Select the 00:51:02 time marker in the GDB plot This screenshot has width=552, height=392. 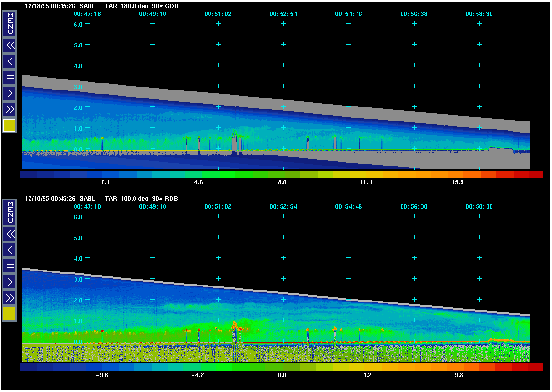tap(218, 14)
